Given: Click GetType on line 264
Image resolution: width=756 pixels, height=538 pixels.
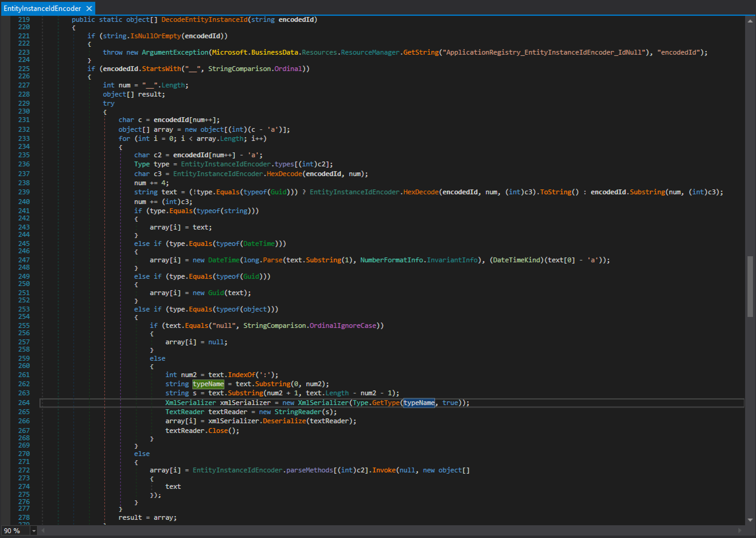Looking at the screenshot, I should tap(386, 403).
